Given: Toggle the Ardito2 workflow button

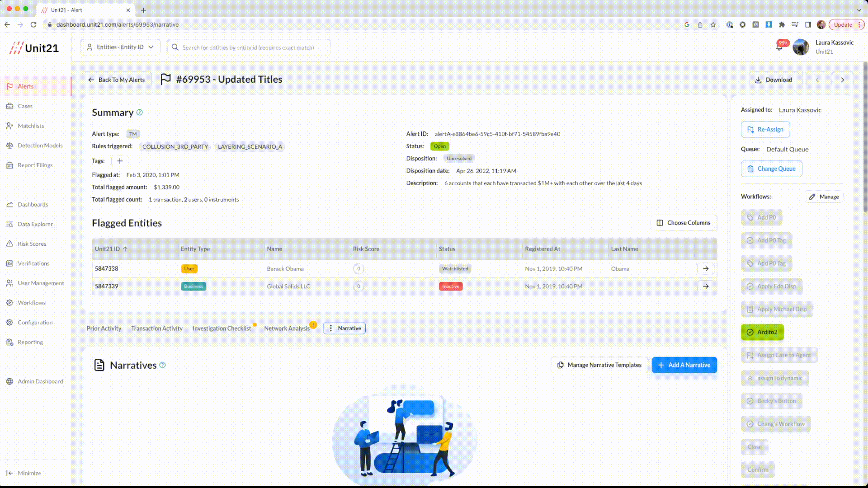Looking at the screenshot, I should pos(762,332).
